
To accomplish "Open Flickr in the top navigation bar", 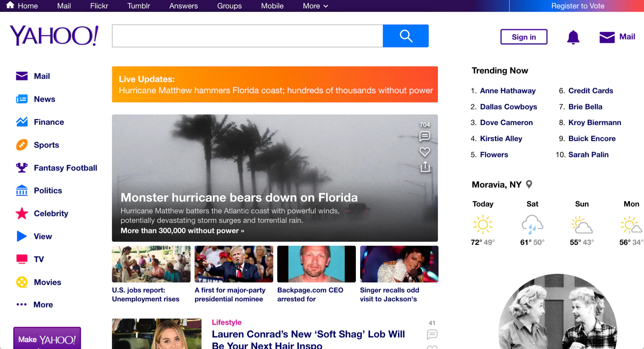I will click(x=99, y=6).
